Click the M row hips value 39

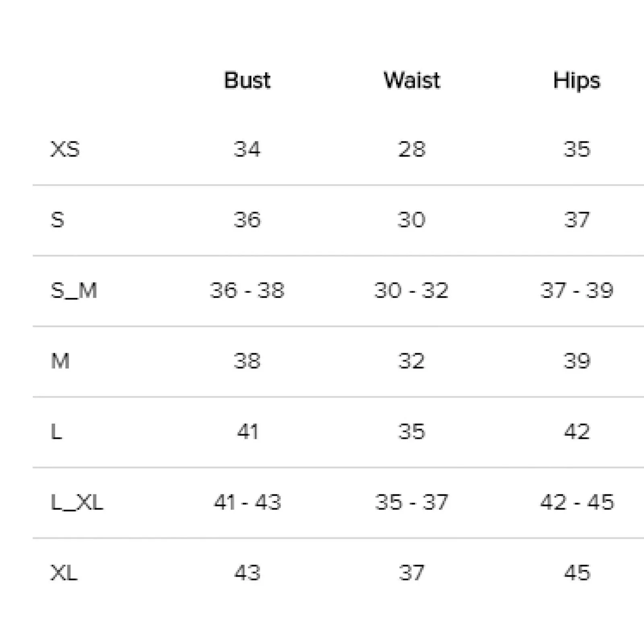tap(577, 361)
